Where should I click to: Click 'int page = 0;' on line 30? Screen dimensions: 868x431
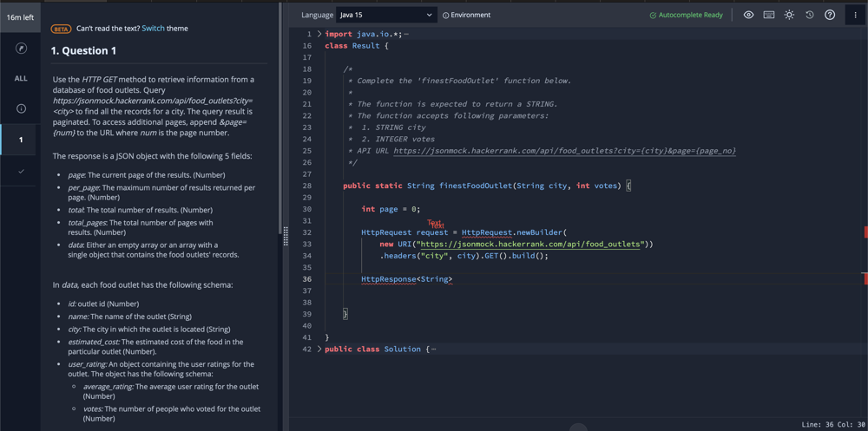(x=391, y=209)
